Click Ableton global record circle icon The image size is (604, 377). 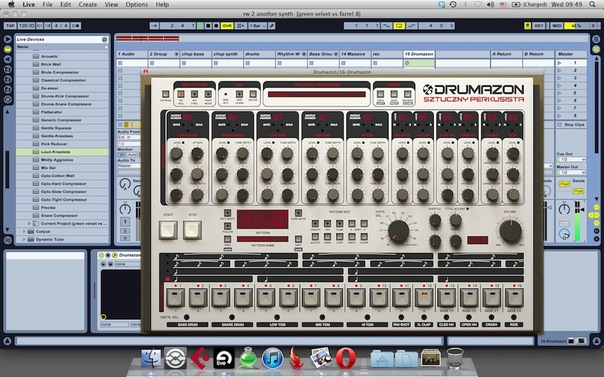coord(216,26)
